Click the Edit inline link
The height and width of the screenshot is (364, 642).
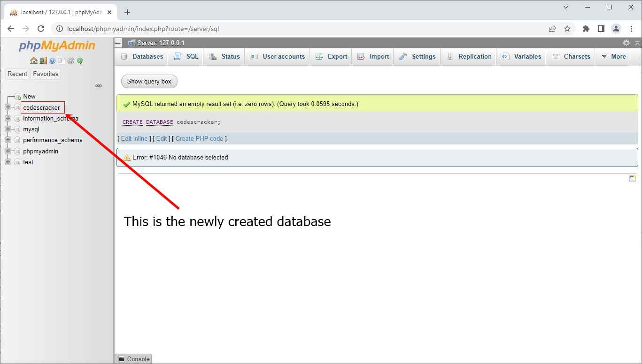click(134, 138)
